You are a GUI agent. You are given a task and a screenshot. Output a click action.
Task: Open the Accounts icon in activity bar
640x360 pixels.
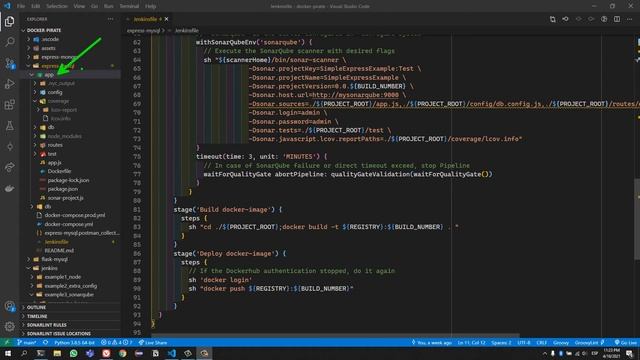coord(9,306)
